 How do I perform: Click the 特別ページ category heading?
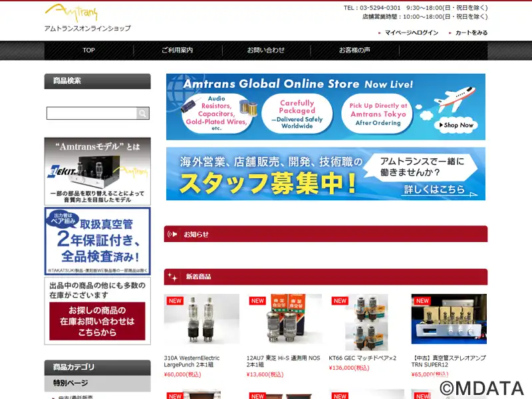tap(97, 384)
